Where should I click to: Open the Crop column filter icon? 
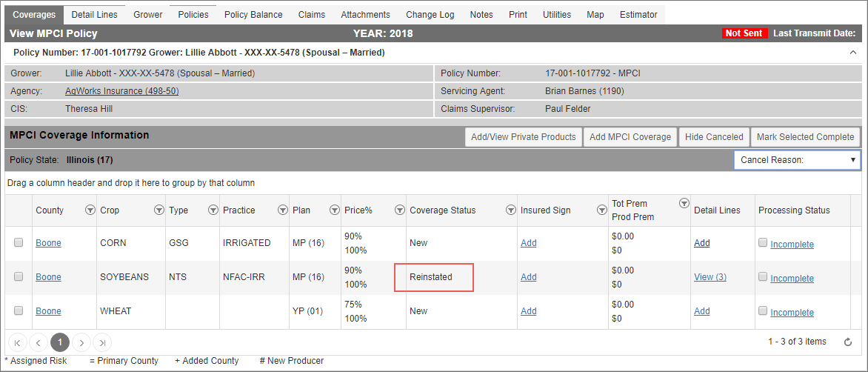[x=159, y=210]
